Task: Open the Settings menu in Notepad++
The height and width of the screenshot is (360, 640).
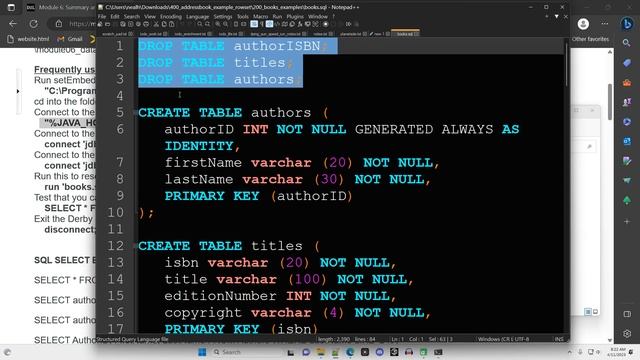Action: click(223, 16)
